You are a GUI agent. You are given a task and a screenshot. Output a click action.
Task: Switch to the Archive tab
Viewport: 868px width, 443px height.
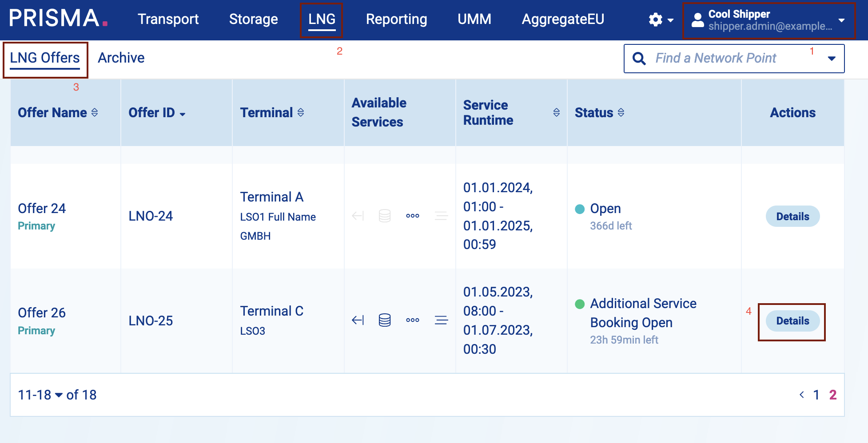pyautogui.click(x=121, y=58)
